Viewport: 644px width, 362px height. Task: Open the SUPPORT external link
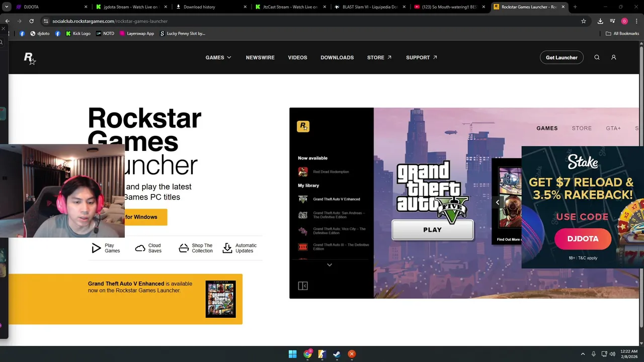click(422, 57)
